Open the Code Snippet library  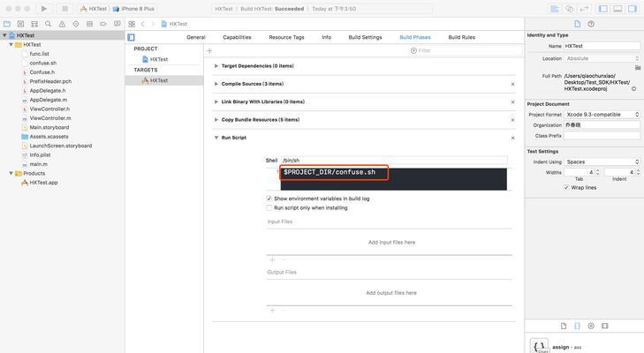click(x=577, y=326)
